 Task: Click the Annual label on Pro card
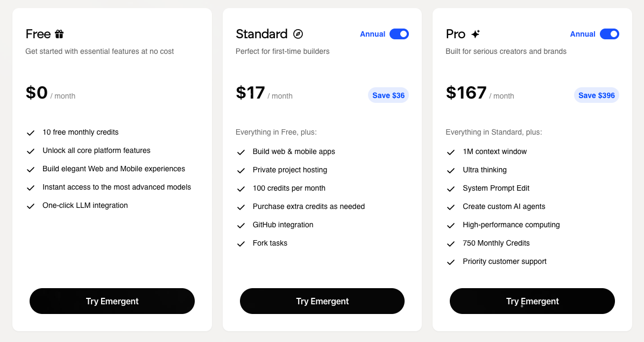(x=583, y=34)
